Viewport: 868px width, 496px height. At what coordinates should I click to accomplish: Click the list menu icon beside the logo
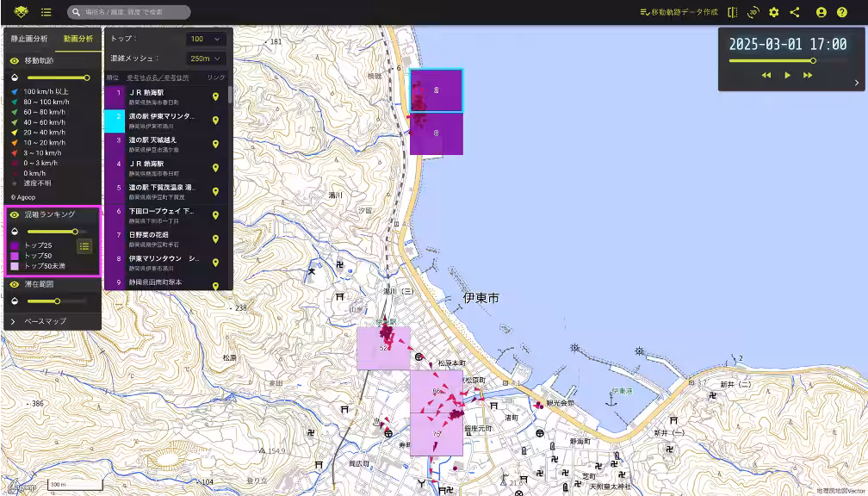pyautogui.click(x=46, y=12)
